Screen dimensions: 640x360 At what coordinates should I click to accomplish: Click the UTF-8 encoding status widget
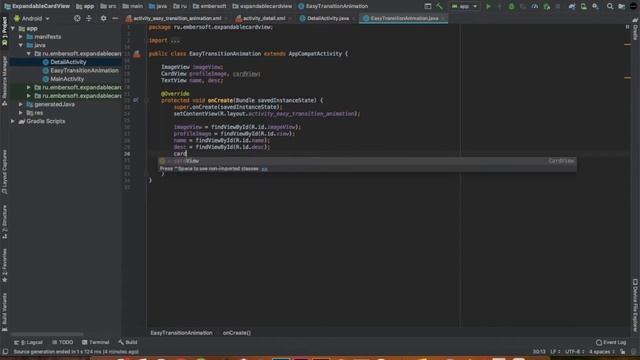(575, 352)
